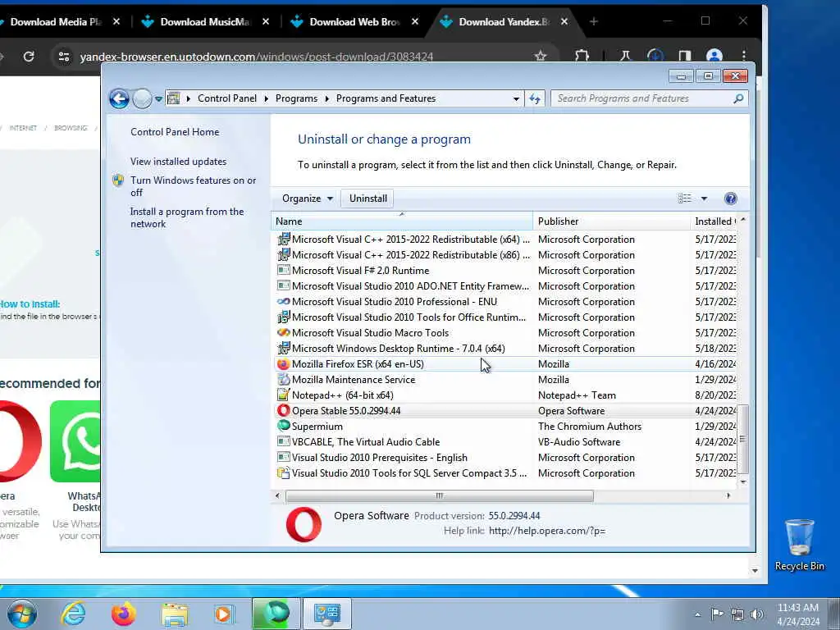Select the Mozilla Maintenance Service icon
The width and height of the screenshot is (840, 630).
(283, 380)
